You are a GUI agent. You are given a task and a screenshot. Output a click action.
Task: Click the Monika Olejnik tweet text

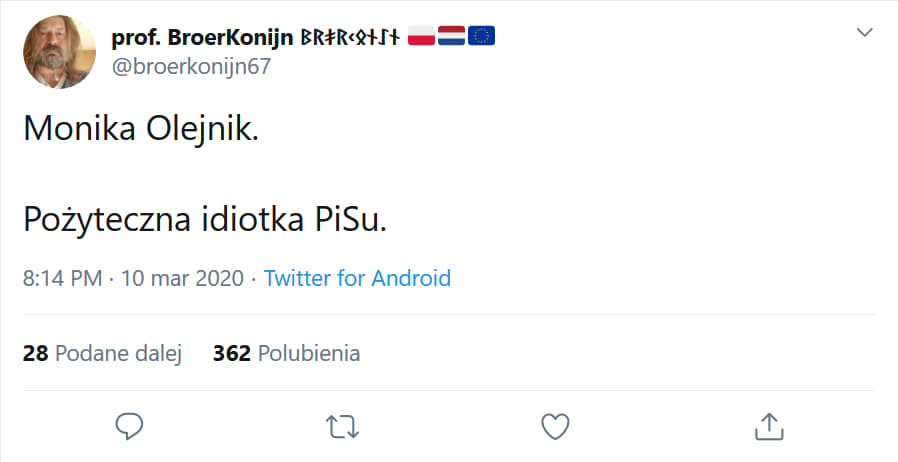point(139,128)
